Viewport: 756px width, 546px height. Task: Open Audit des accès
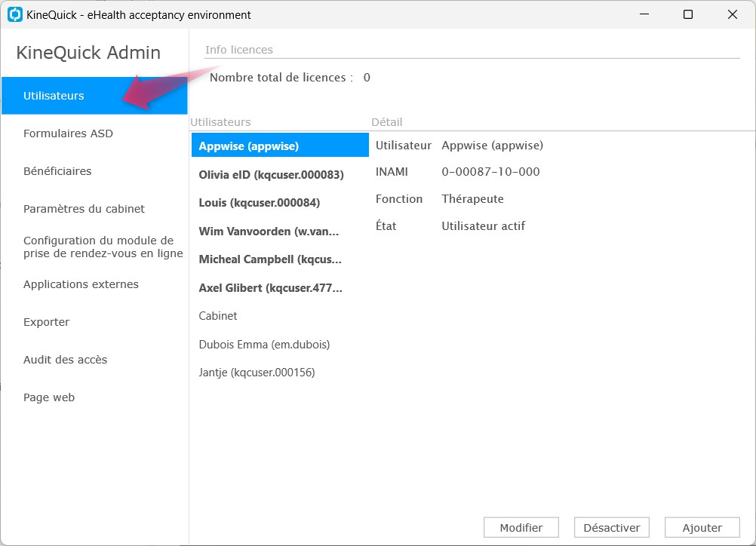pos(65,360)
